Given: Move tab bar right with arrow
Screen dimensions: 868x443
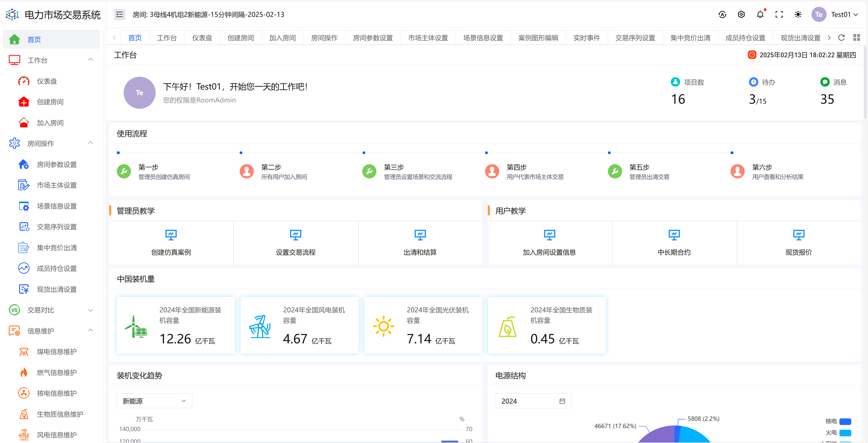Looking at the screenshot, I should coord(829,38).
